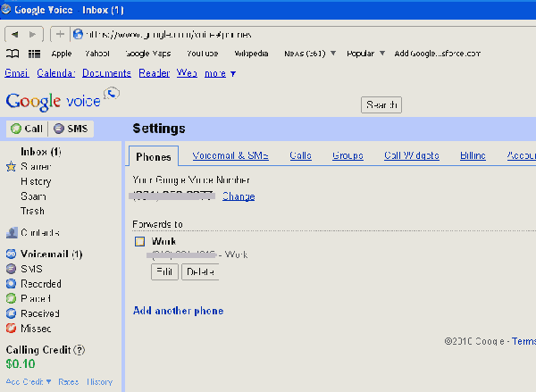Image resolution: width=536 pixels, height=392 pixels.
Task: Select the Phones tab
Action: [154, 156]
